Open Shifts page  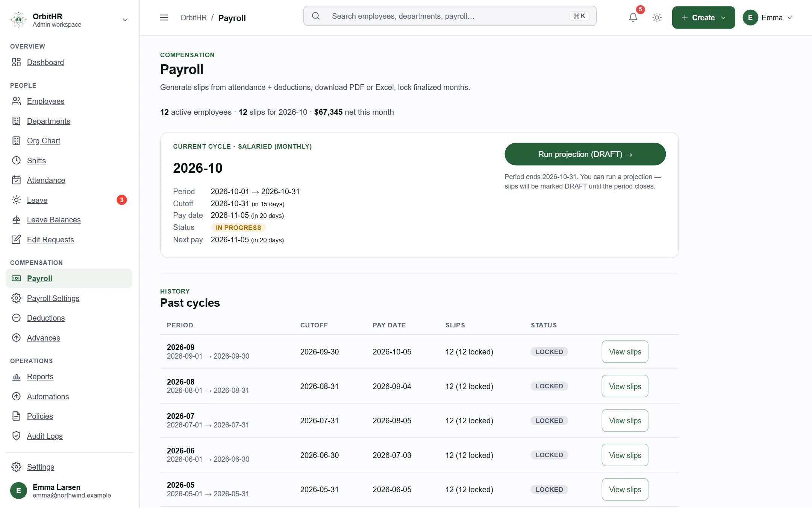(36, 160)
